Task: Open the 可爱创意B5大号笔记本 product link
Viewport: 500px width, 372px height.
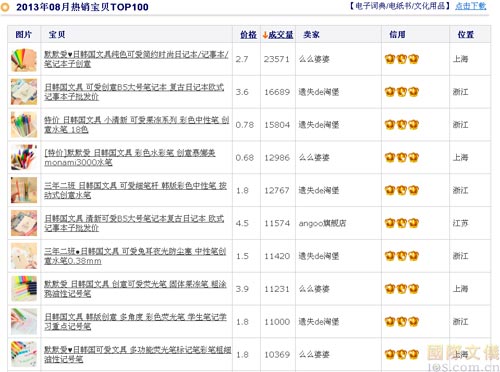Action: point(134,92)
